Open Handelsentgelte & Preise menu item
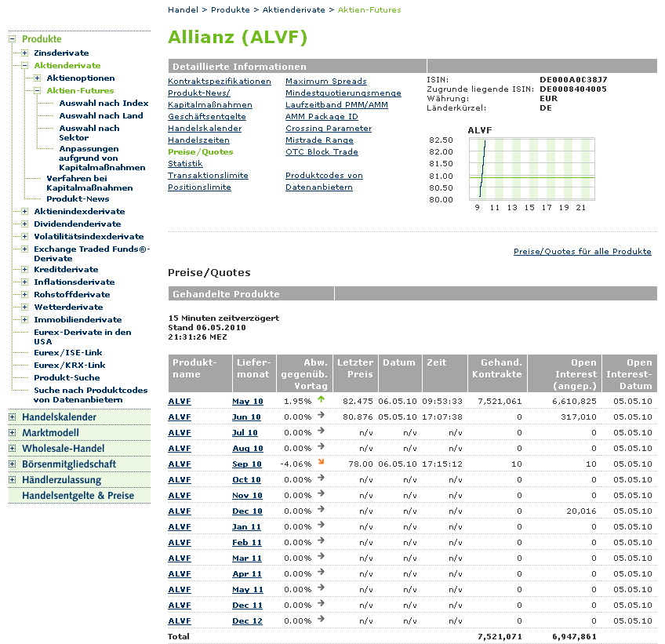This screenshot has width=665, height=644. (x=78, y=496)
